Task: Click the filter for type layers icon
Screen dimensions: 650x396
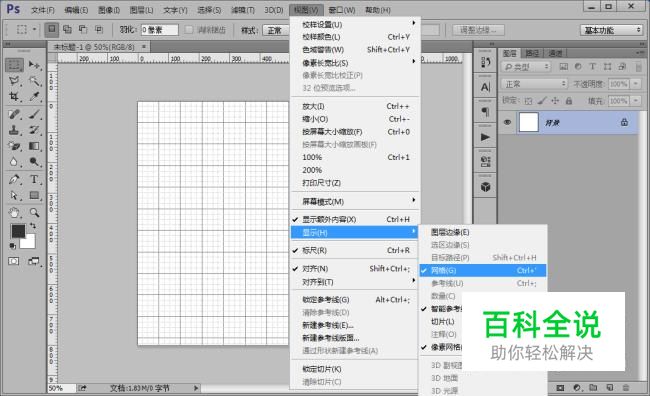Action: coord(592,67)
